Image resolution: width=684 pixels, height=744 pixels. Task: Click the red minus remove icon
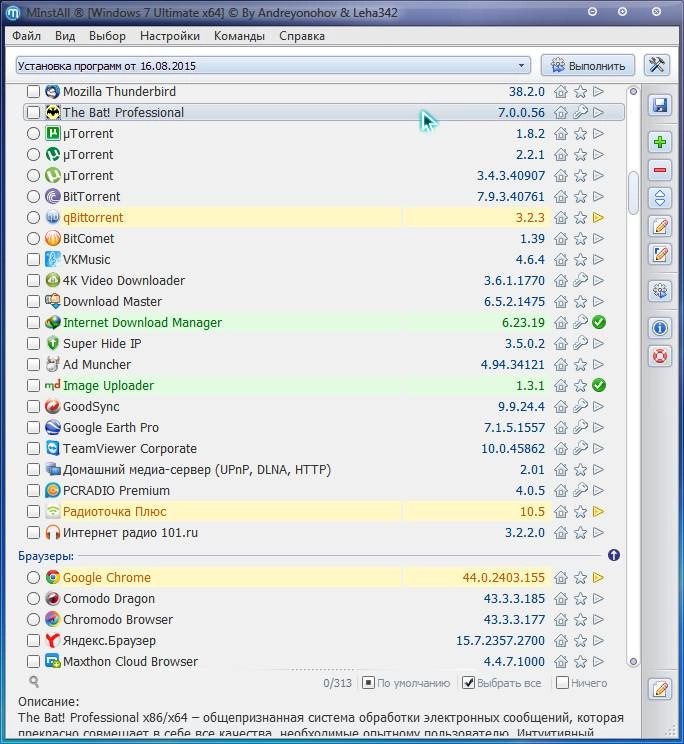pyautogui.click(x=660, y=170)
